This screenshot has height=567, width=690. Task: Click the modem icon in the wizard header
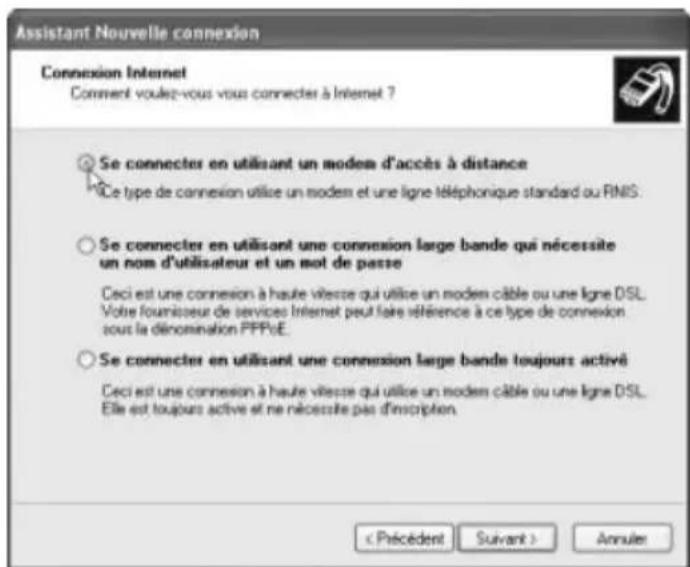click(x=646, y=89)
